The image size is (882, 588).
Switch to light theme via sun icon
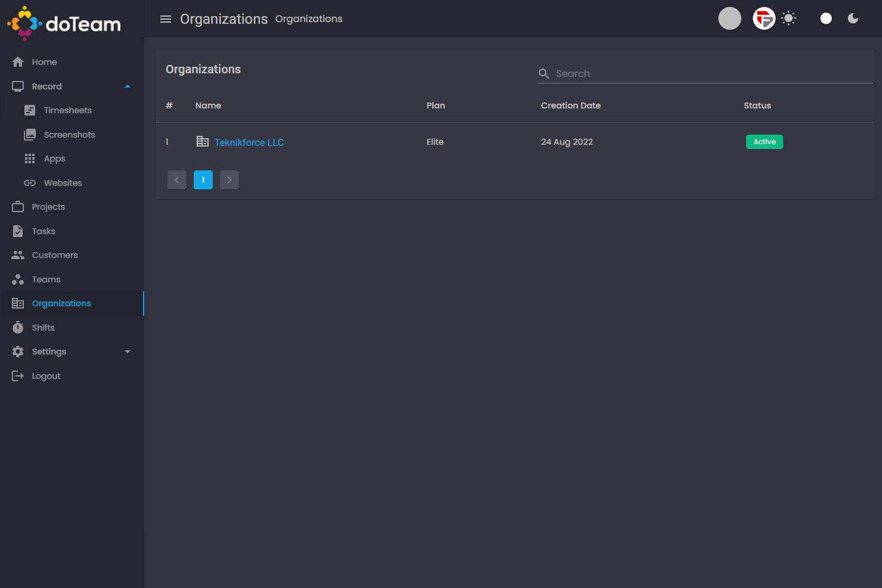(x=788, y=18)
